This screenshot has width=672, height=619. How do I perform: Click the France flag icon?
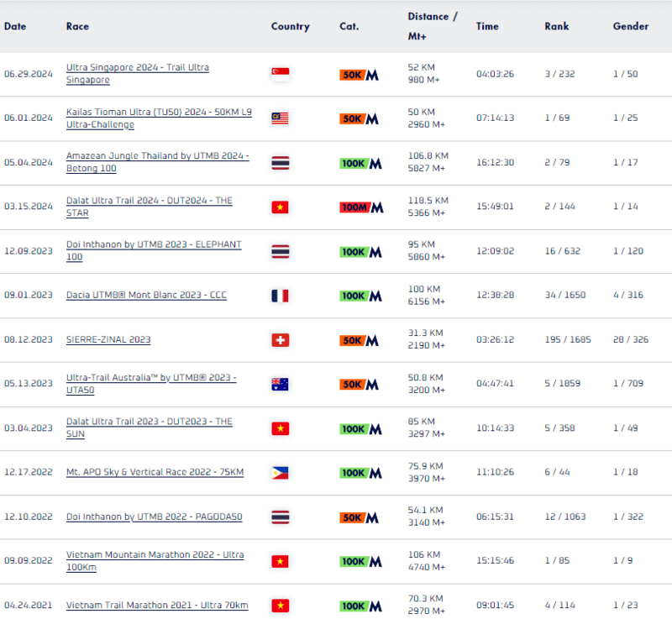point(281,296)
